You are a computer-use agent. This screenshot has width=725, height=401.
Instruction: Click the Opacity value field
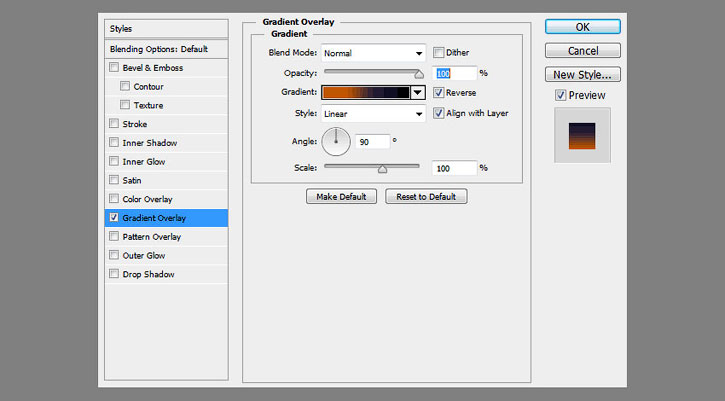click(x=455, y=73)
